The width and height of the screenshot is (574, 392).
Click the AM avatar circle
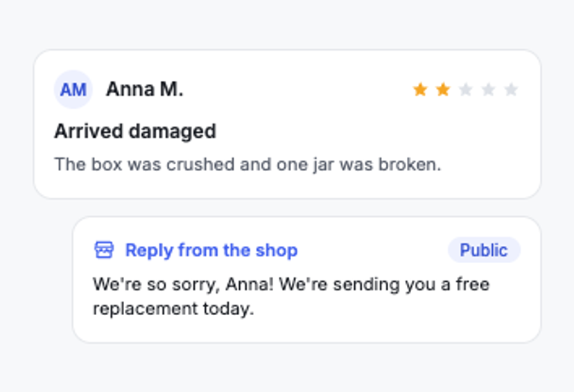click(73, 89)
